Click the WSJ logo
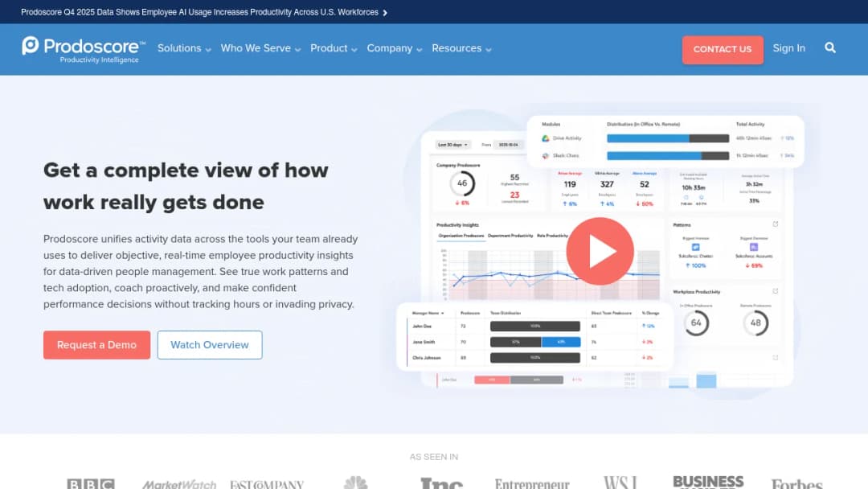 pyautogui.click(x=620, y=483)
